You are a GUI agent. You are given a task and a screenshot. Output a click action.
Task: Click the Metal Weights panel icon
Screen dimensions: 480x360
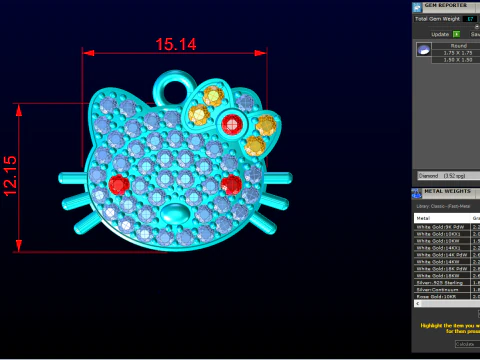pos(417,193)
